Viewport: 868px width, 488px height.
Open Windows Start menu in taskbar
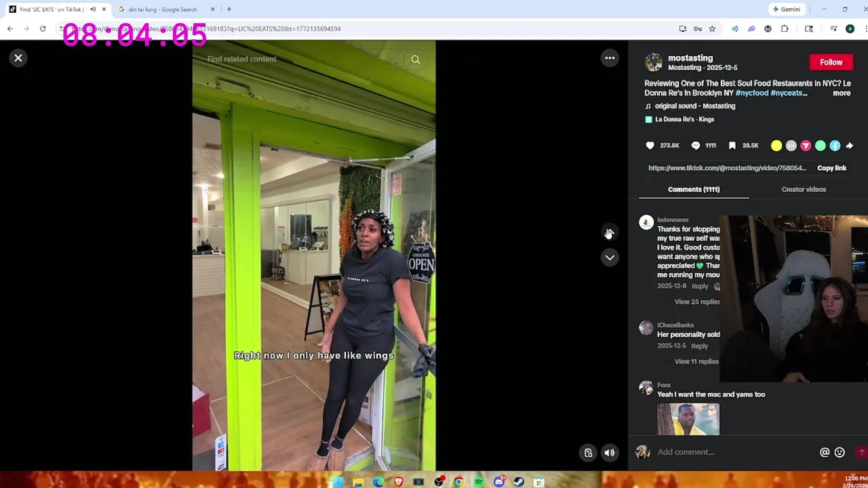tap(338, 482)
